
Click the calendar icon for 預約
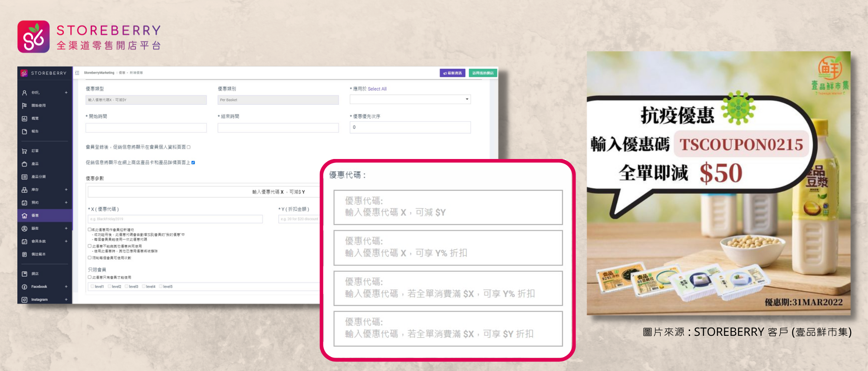click(24, 202)
